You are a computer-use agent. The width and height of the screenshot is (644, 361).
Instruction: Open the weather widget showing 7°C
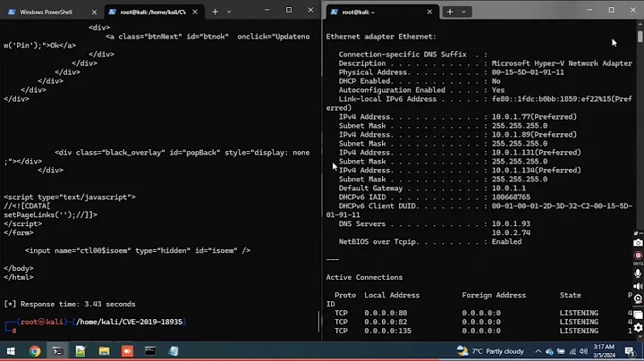[x=490, y=351]
